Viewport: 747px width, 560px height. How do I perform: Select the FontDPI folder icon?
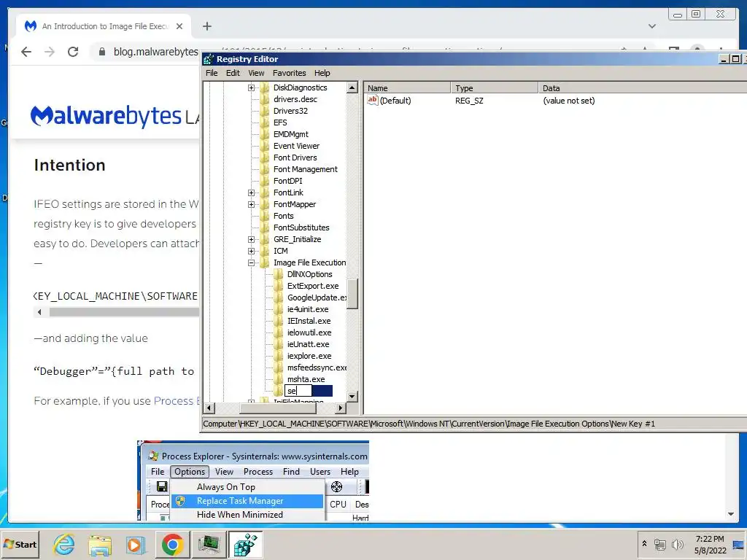[x=264, y=181]
